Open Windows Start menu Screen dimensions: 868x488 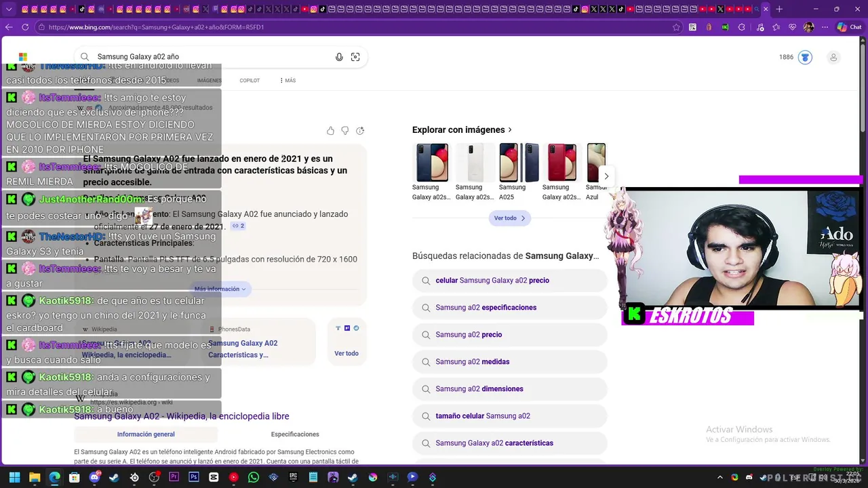pyautogui.click(x=15, y=477)
